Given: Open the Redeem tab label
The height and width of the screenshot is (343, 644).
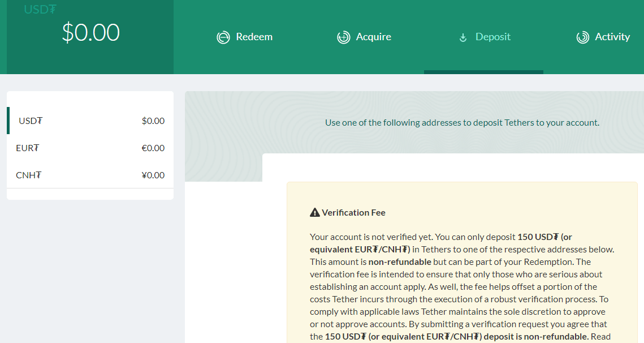Looking at the screenshot, I should tap(254, 37).
